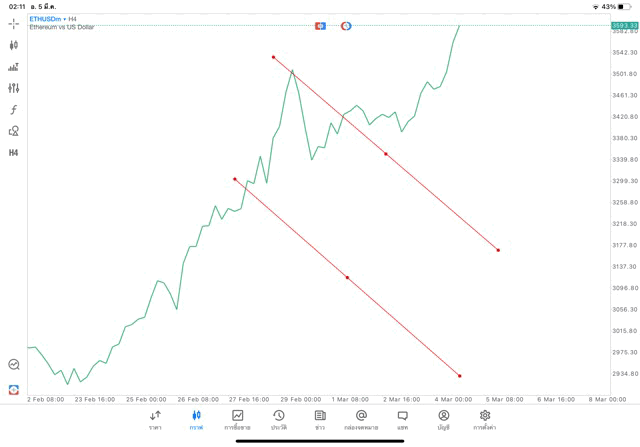The height and width of the screenshot is (447, 640).
Task: Open กล่องจดหมาย (Mailbox) tab
Action: point(361,419)
